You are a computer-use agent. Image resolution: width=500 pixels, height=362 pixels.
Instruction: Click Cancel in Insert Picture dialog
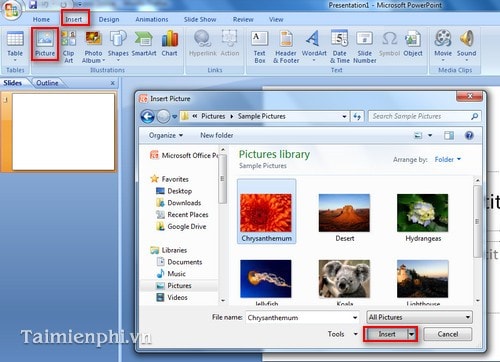tap(448, 334)
